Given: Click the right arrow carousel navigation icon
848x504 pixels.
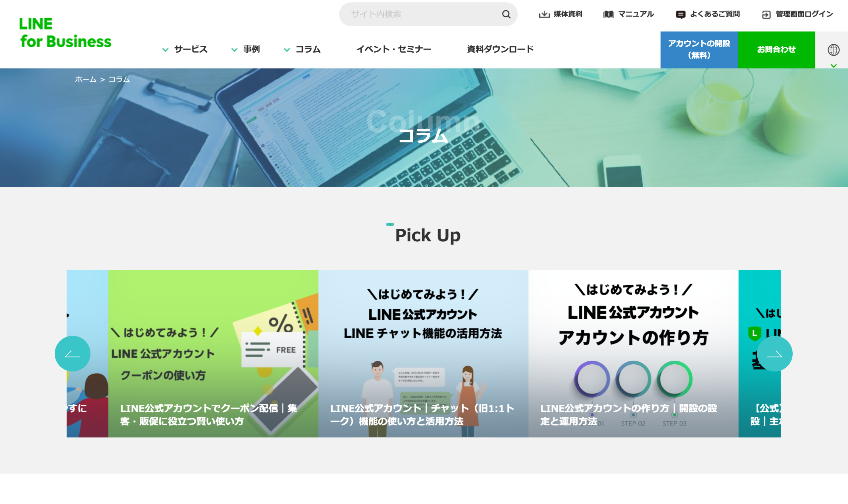Looking at the screenshot, I should (x=775, y=353).
